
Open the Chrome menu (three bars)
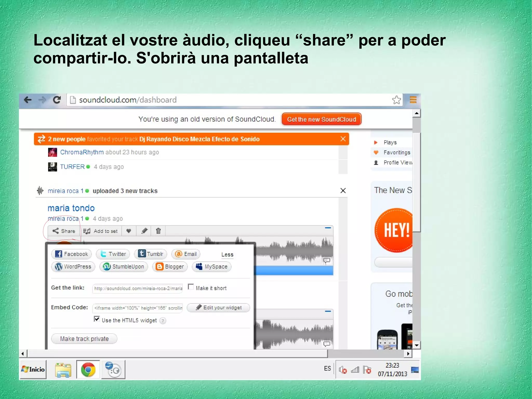(413, 100)
